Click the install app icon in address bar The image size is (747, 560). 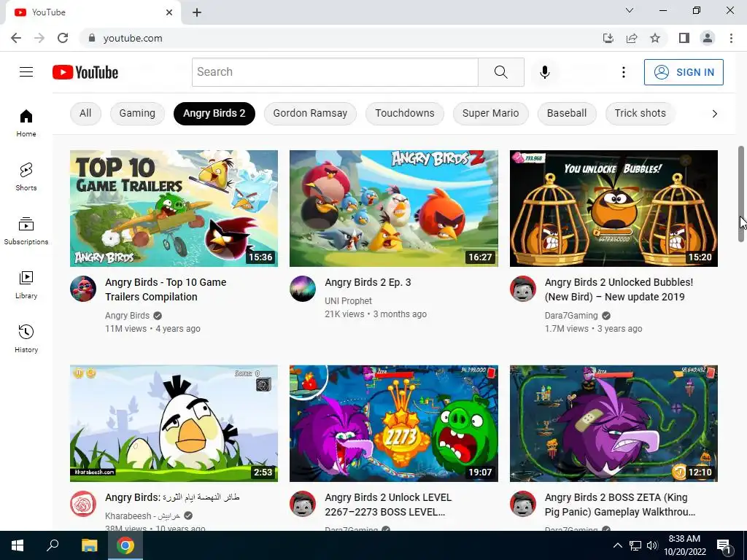[x=608, y=38]
